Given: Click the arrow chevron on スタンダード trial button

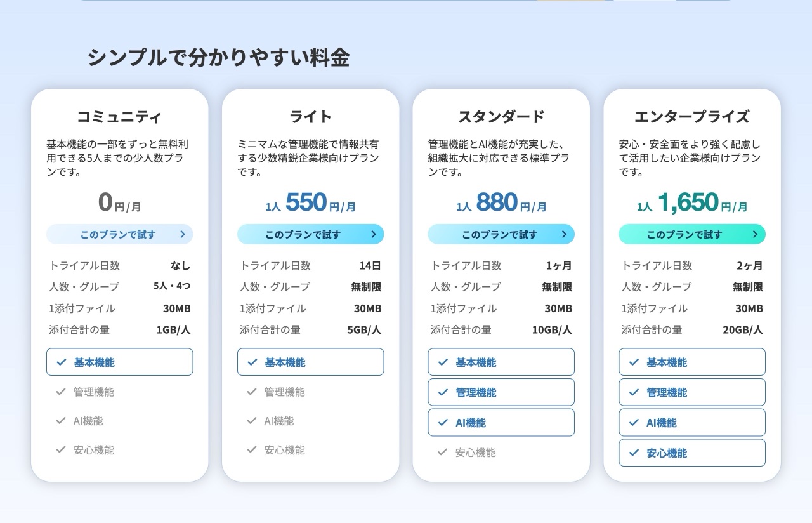Looking at the screenshot, I should point(565,234).
